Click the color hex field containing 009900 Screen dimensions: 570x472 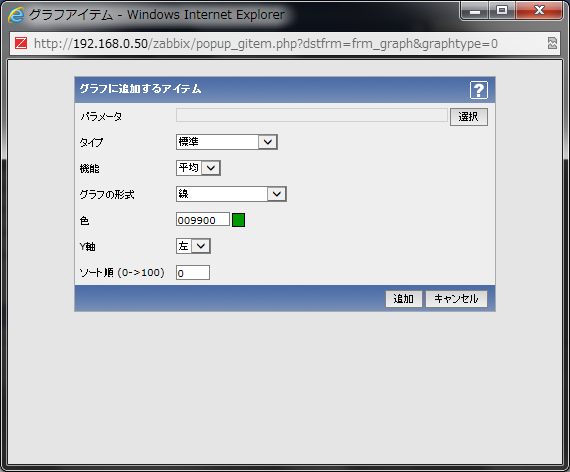(203, 220)
